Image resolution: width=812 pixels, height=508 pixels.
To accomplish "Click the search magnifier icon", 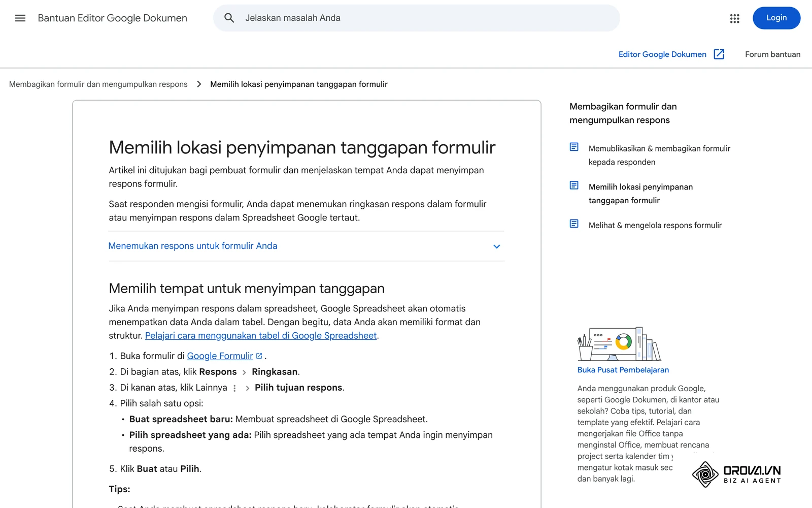I will pos(229,18).
